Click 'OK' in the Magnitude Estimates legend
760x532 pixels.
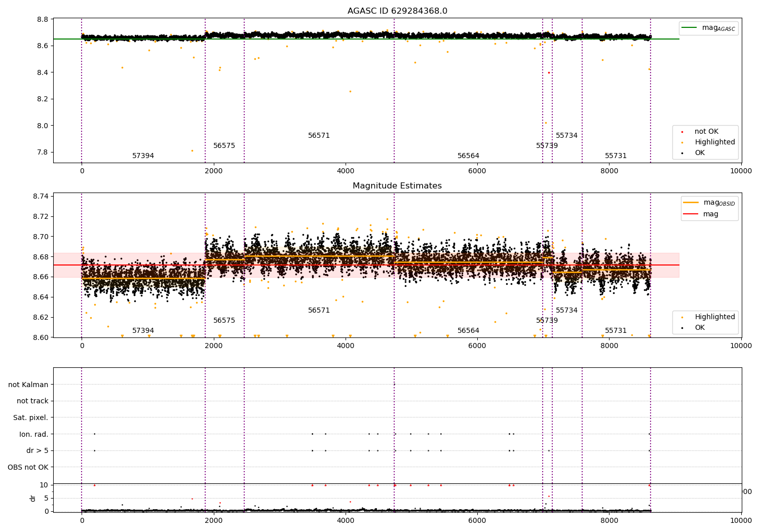pos(700,328)
